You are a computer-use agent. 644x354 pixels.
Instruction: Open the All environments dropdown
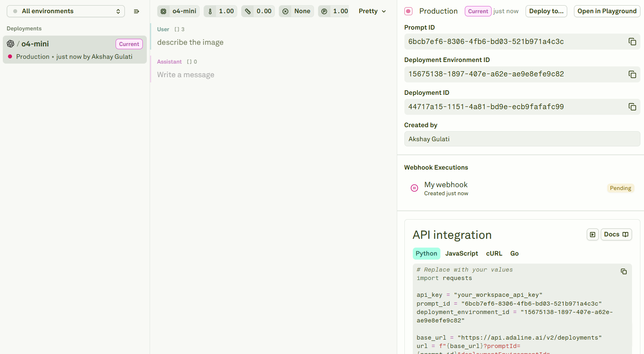tap(66, 11)
